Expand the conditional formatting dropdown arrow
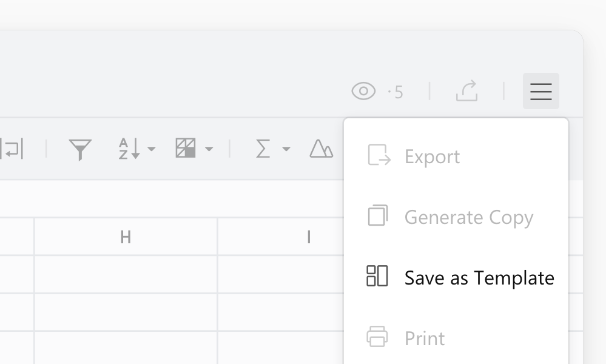Screen dimensions: 606x364 [209, 149]
